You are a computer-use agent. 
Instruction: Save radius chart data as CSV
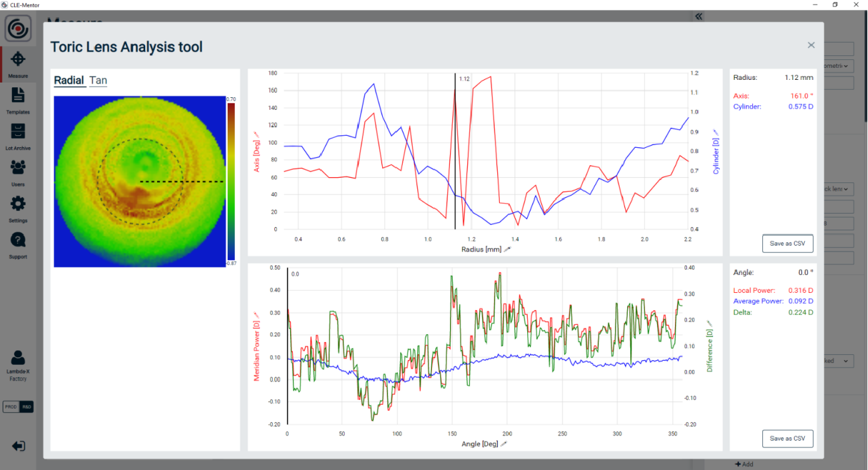point(787,244)
